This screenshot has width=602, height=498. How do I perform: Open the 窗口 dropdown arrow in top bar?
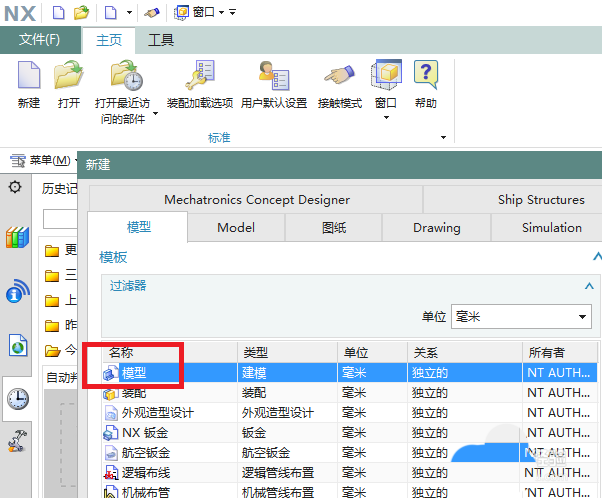(222, 13)
